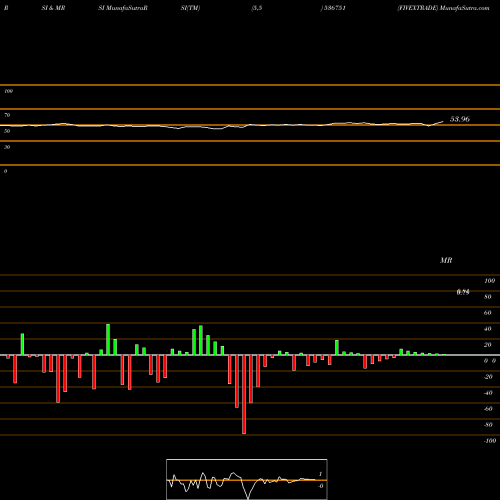Click the "(5,5" parameter text in header
Screen dimensions: 500x500
coord(257,8)
